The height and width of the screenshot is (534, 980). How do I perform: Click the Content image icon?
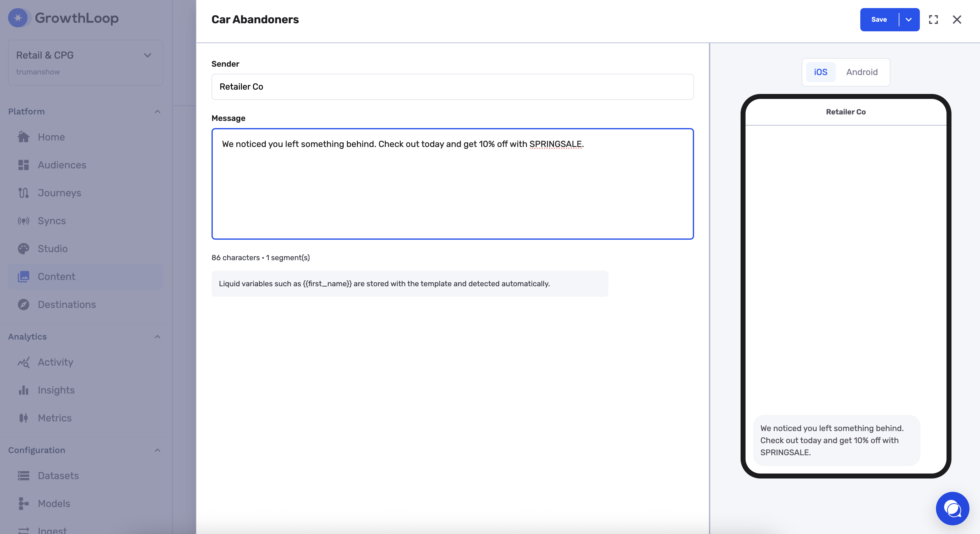(x=24, y=277)
